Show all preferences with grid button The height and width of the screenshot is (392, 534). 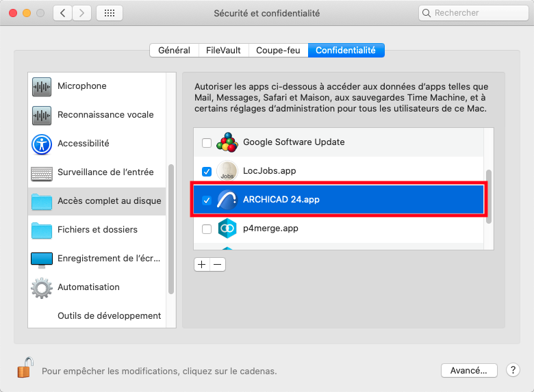[x=110, y=13]
